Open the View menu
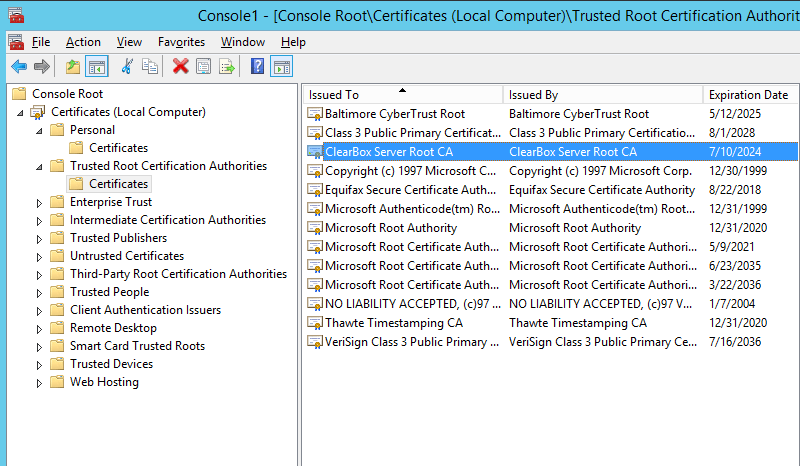This screenshot has width=800, height=466. pos(129,42)
